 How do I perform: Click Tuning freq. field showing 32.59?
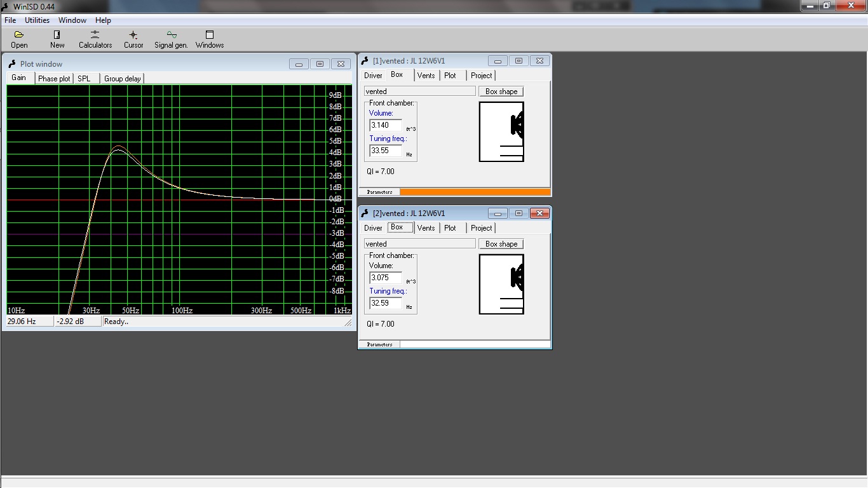(385, 303)
